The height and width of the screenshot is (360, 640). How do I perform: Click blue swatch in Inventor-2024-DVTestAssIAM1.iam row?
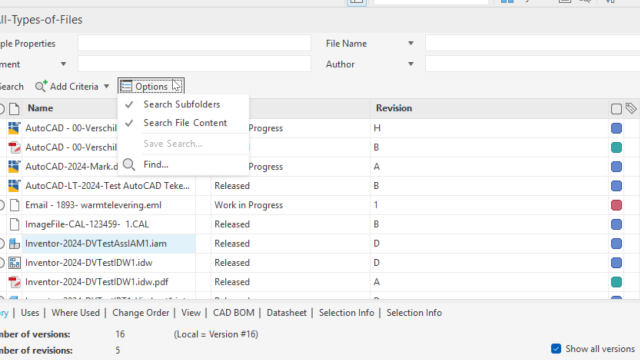(x=616, y=244)
